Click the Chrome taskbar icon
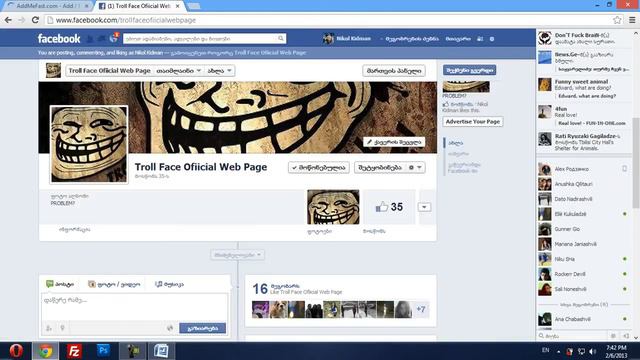 (45, 351)
